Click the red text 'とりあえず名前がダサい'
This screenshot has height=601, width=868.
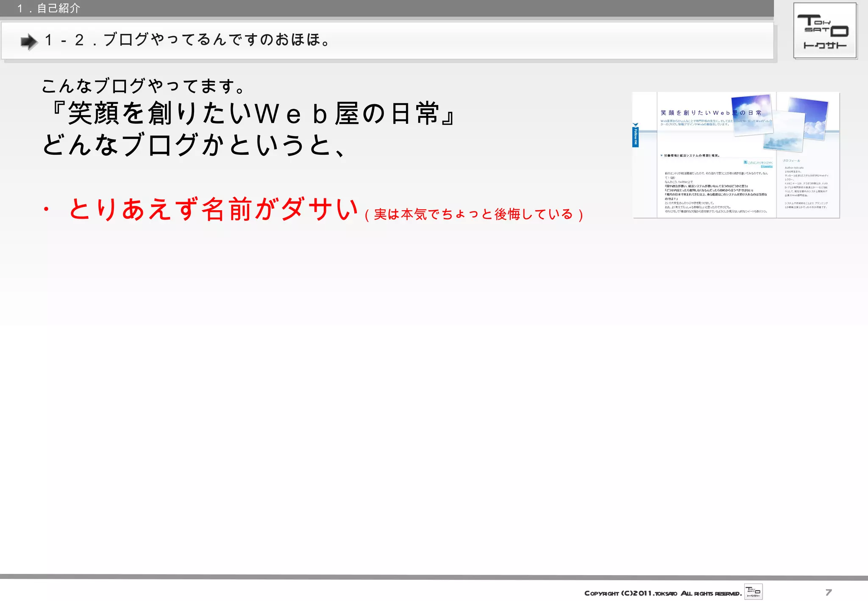(214, 209)
